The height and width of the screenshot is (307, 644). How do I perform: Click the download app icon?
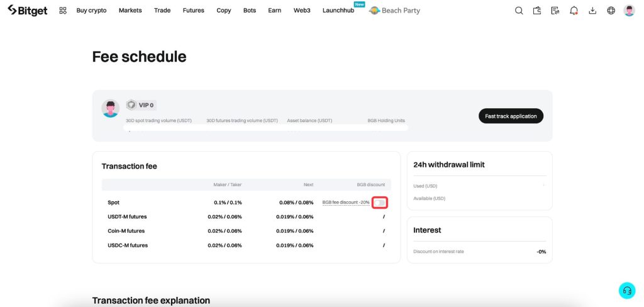[592, 11]
